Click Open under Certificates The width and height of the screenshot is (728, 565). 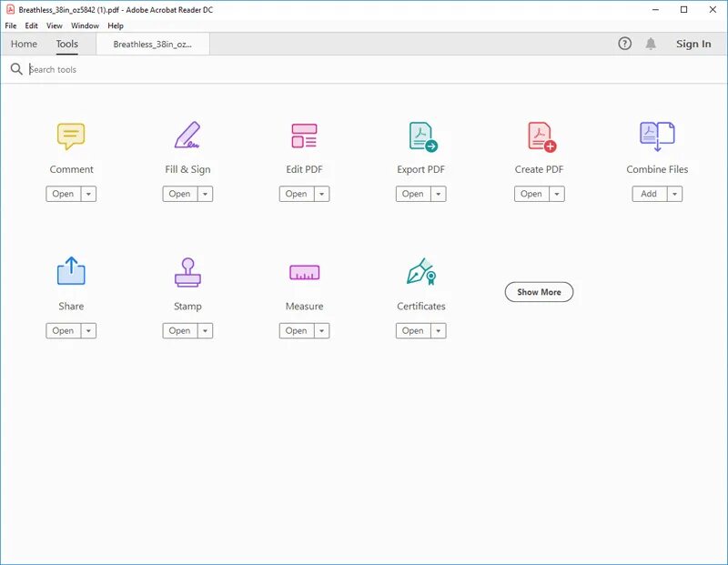(x=413, y=331)
